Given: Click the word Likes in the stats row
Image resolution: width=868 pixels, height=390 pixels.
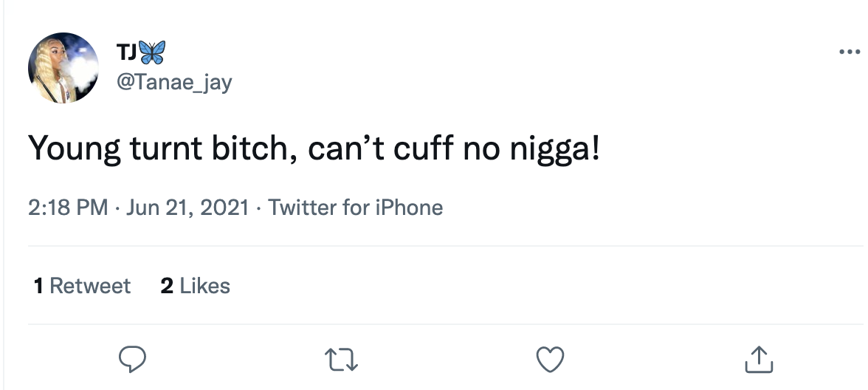Looking at the screenshot, I should 204,286.
